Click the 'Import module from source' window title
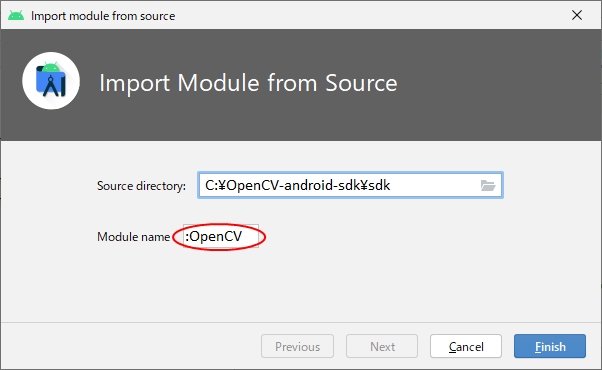This screenshot has height=370, width=602. (103, 16)
